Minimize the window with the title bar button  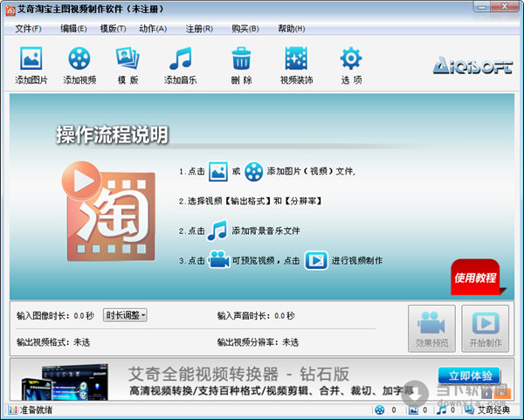482,7
